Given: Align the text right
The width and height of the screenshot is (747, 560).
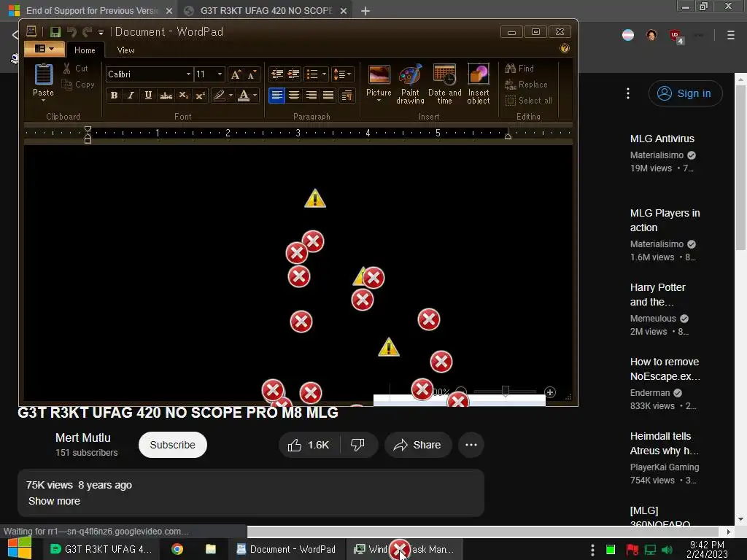Looking at the screenshot, I should point(311,96).
